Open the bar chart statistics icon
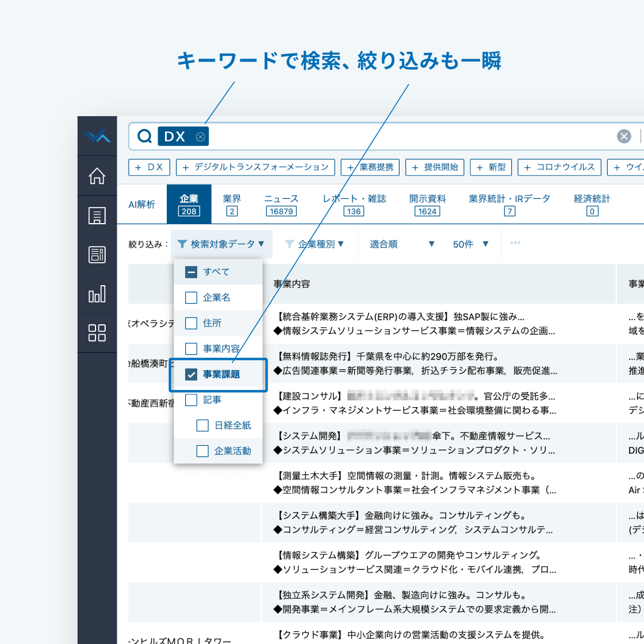The image size is (644, 644). [x=97, y=294]
